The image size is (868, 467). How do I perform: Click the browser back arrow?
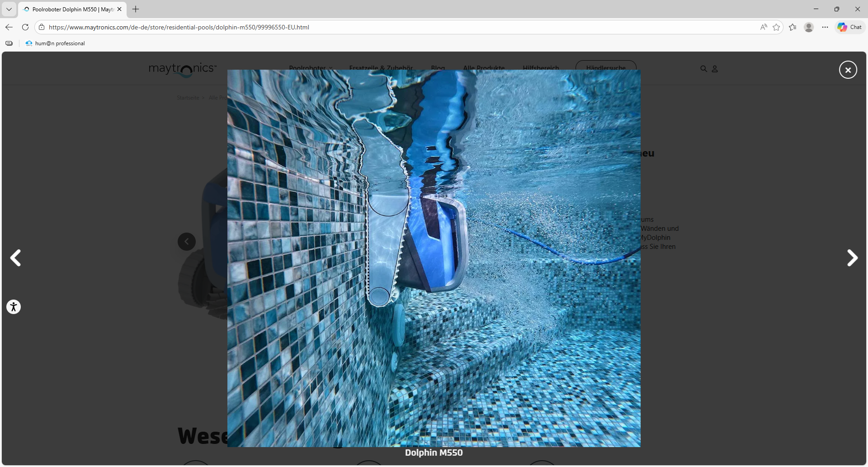tap(9, 27)
